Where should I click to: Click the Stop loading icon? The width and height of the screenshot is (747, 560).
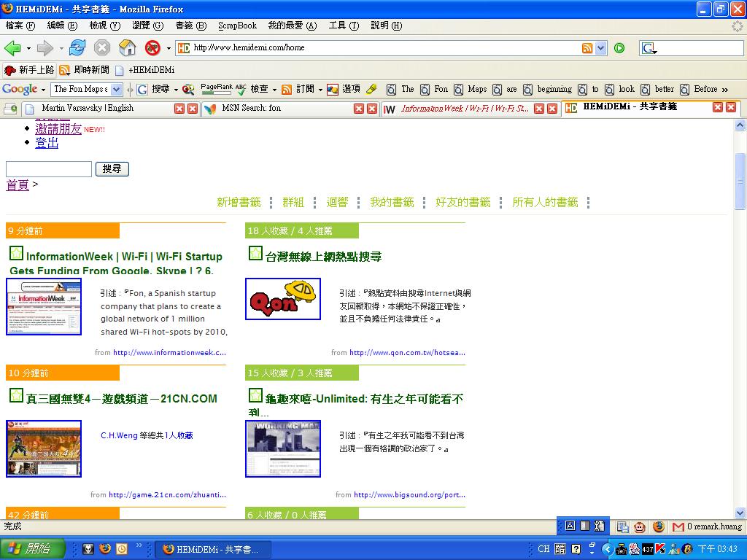(102, 48)
